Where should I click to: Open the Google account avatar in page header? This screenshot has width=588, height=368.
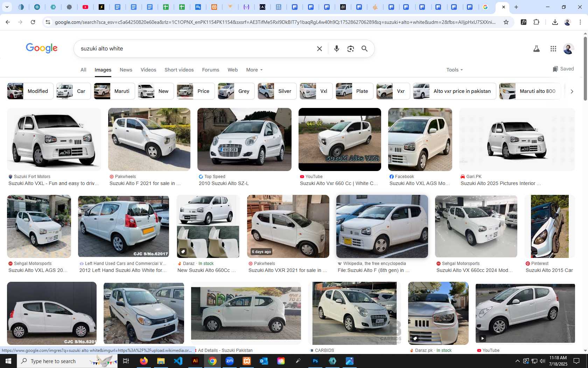pyautogui.click(x=568, y=49)
